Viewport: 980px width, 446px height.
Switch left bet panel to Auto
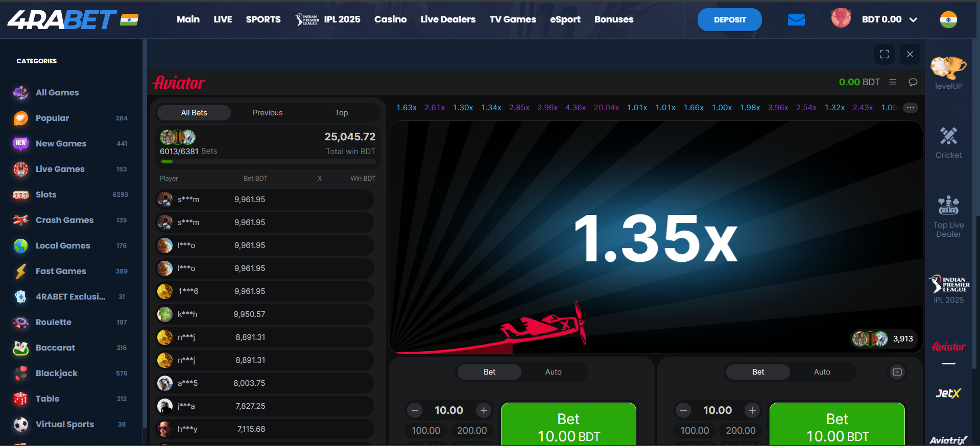pyautogui.click(x=553, y=372)
